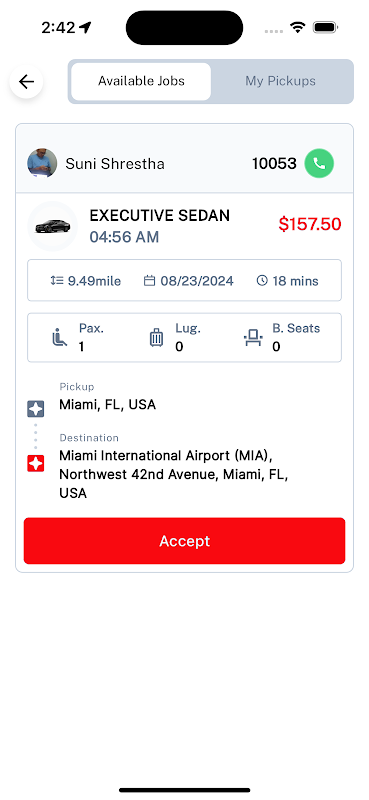This screenshot has height=800, width=369.
Task: Open the Miami International Airport destination address
Action: click(174, 474)
